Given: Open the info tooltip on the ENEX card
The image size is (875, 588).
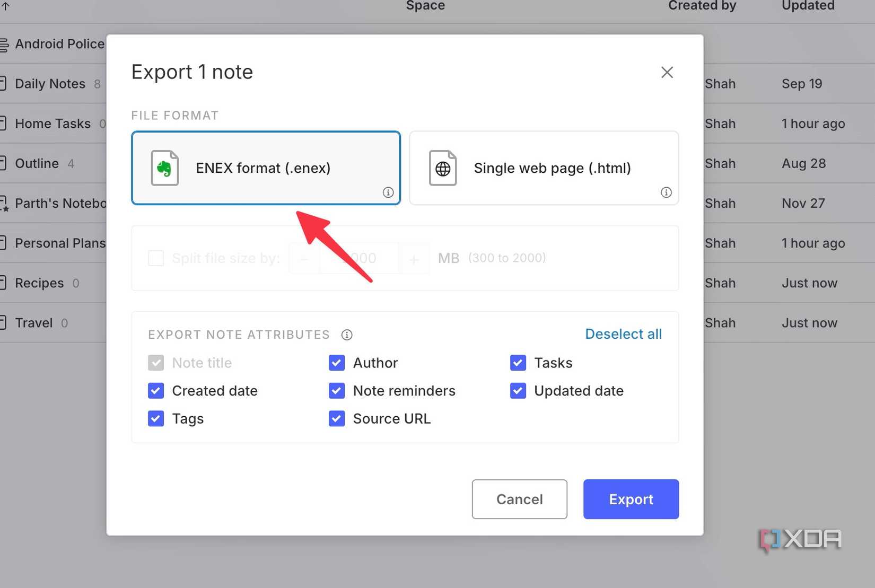Looking at the screenshot, I should [388, 192].
